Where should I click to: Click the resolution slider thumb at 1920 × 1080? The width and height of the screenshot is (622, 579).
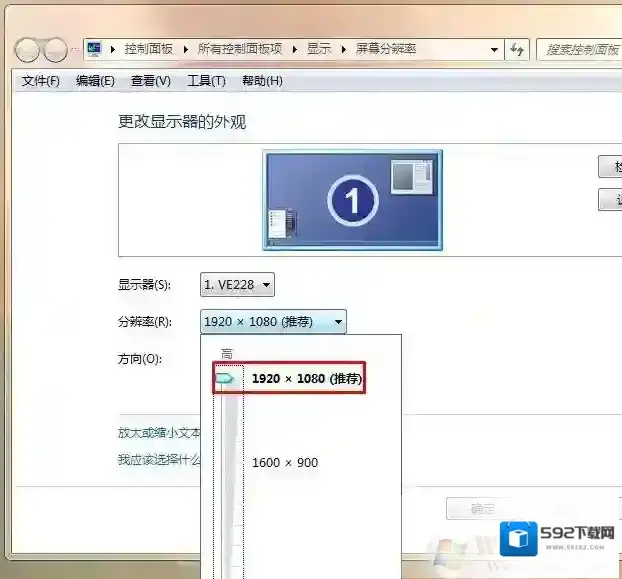(x=225, y=379)
